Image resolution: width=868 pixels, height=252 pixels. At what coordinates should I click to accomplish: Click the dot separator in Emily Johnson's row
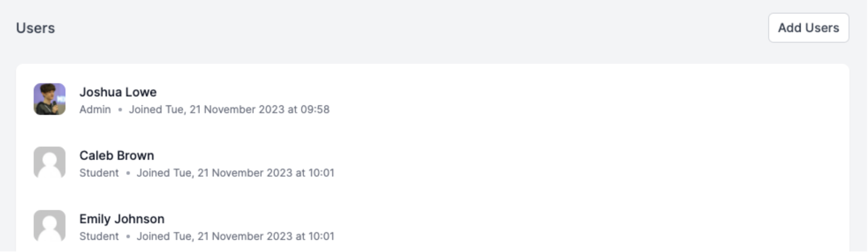pyautogui.click(x=128, y=236)
